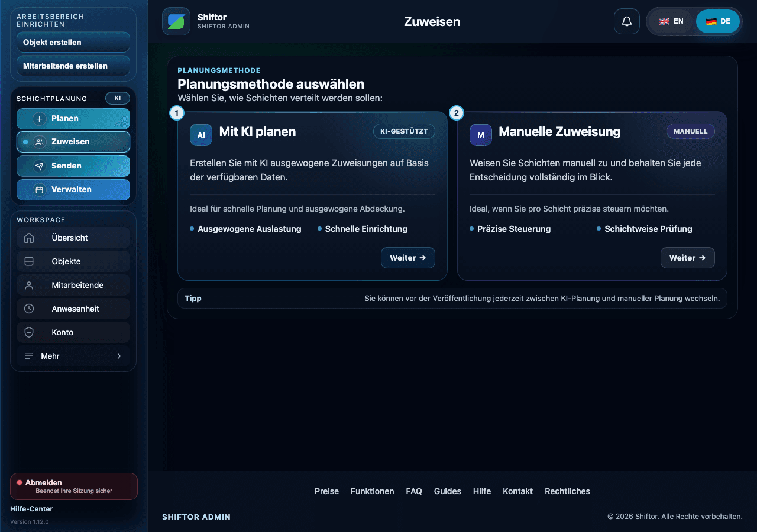Click the KI-GESTÜTZT badge

pos(404,131)
